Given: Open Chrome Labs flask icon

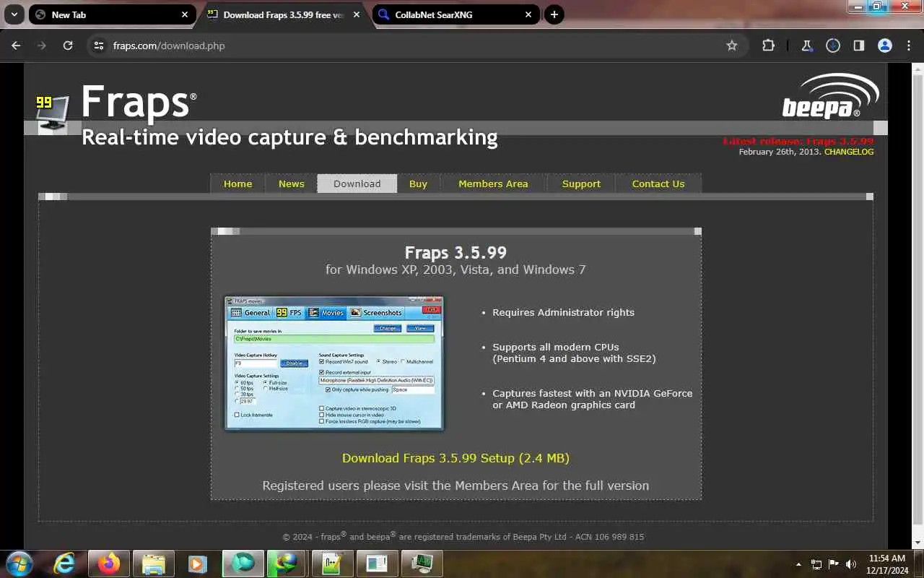Looking at the screenshot, I should pos(806,46).
